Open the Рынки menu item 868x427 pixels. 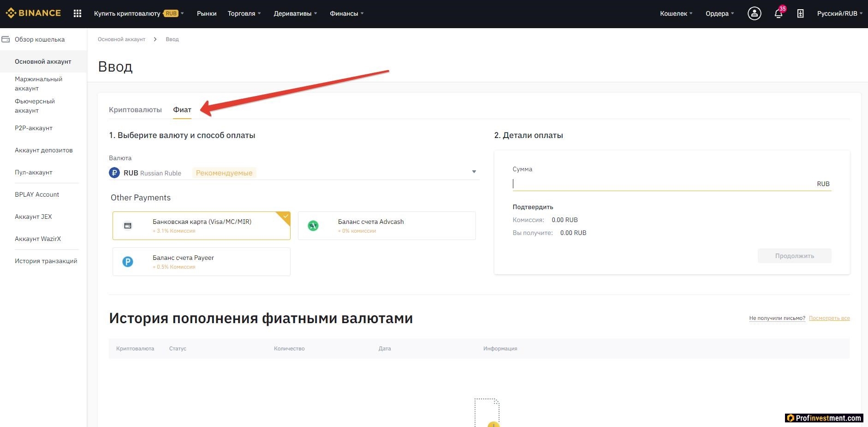coord(207,13)
